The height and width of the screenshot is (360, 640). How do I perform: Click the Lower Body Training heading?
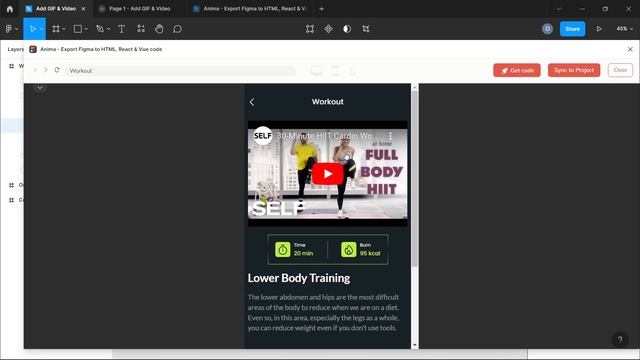[299, 278]
